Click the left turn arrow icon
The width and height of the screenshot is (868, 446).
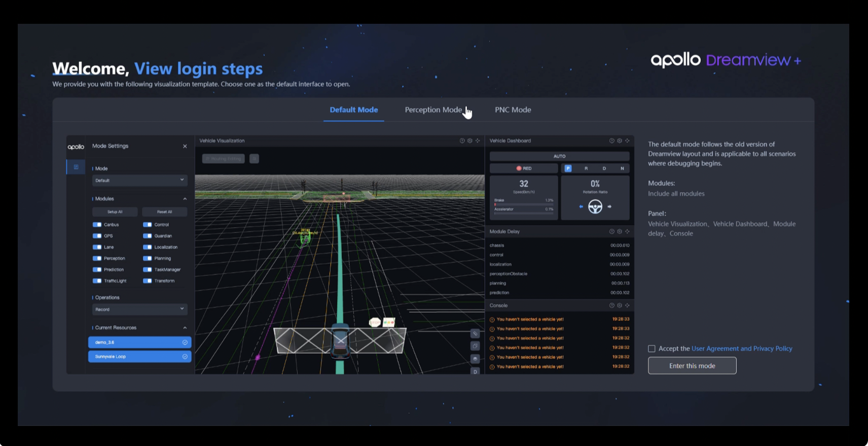581,207
